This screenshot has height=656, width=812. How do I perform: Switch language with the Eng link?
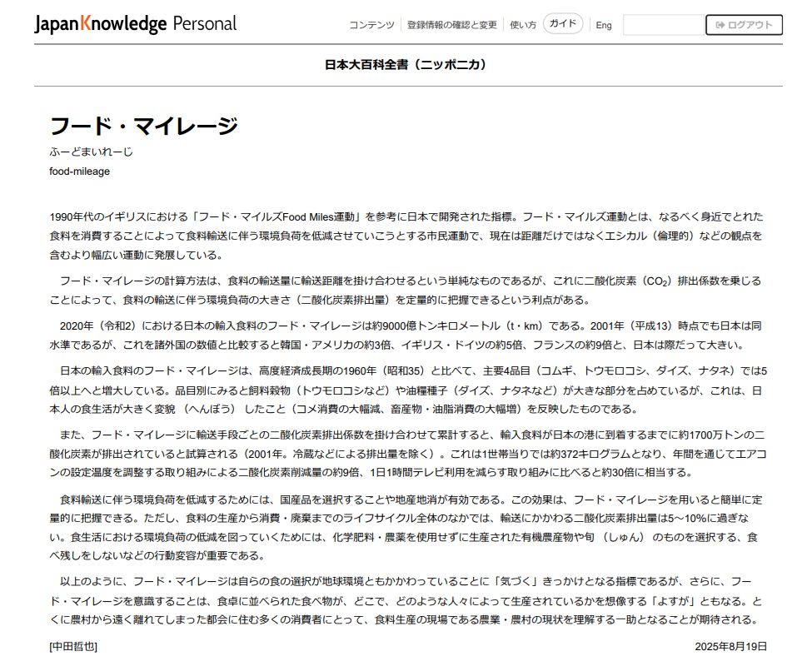tap(604, 25)
